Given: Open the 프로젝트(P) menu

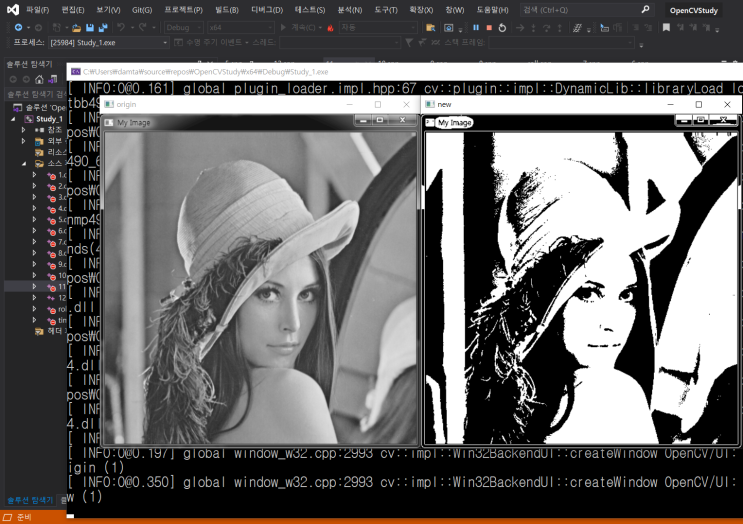Looking at the screenshot, I should pyautogui.click(x=183, y=10).
